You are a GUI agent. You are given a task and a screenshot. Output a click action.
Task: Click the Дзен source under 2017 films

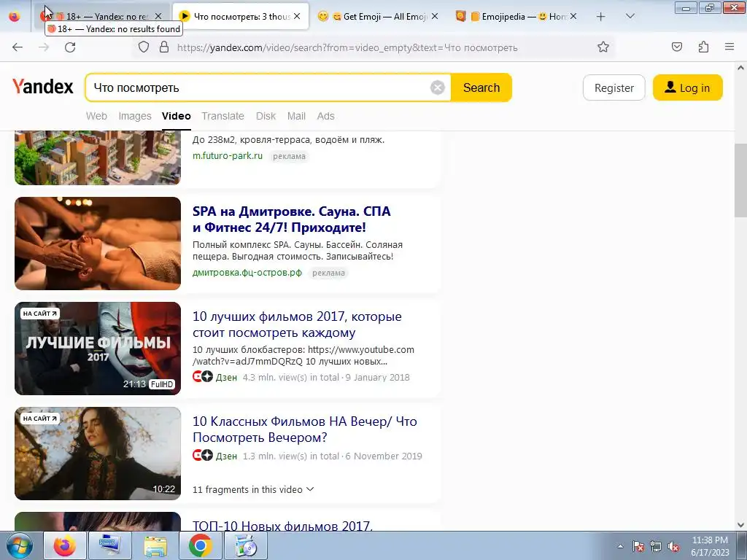[226, 377]
